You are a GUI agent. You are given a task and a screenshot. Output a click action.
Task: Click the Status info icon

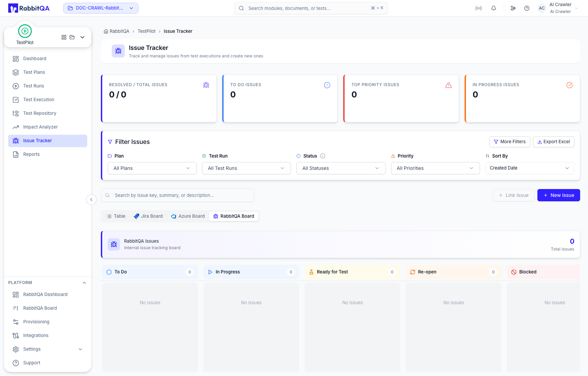pos(323,156)
